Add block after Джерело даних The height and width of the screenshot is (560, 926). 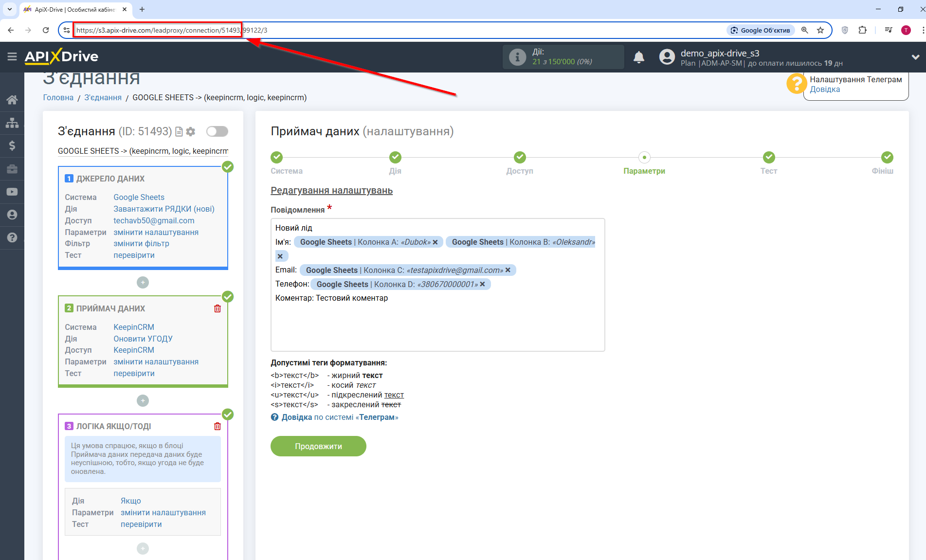point(143,282)
